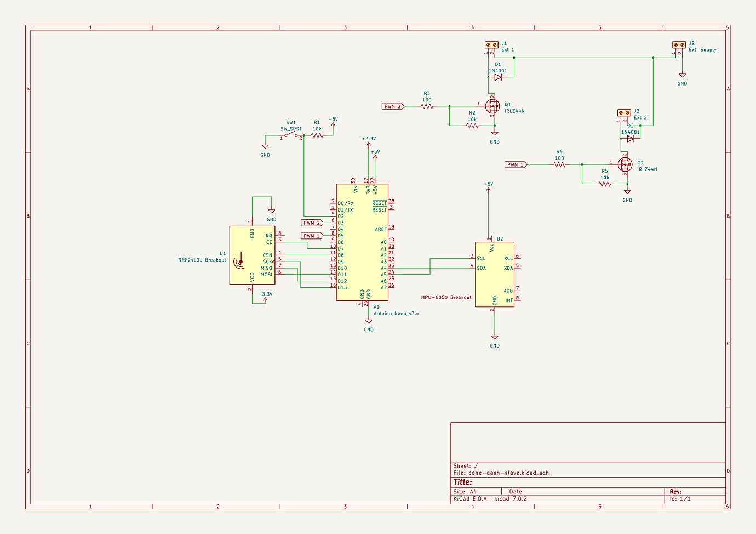Select the Arduino Nano v3.x symbol A1
This screenshot has height=534, width=756.
tap(362, 241)
